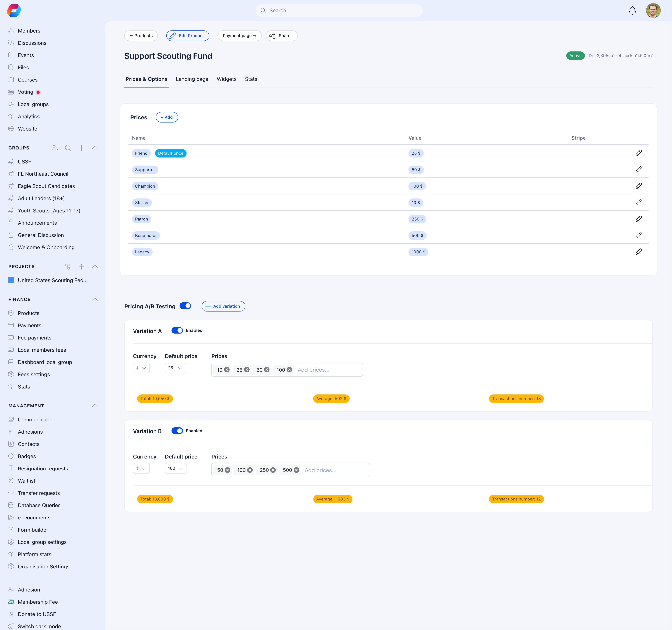Toggle Pricing A/B Testing off
The image size is (672, 630).
[185, 306]
